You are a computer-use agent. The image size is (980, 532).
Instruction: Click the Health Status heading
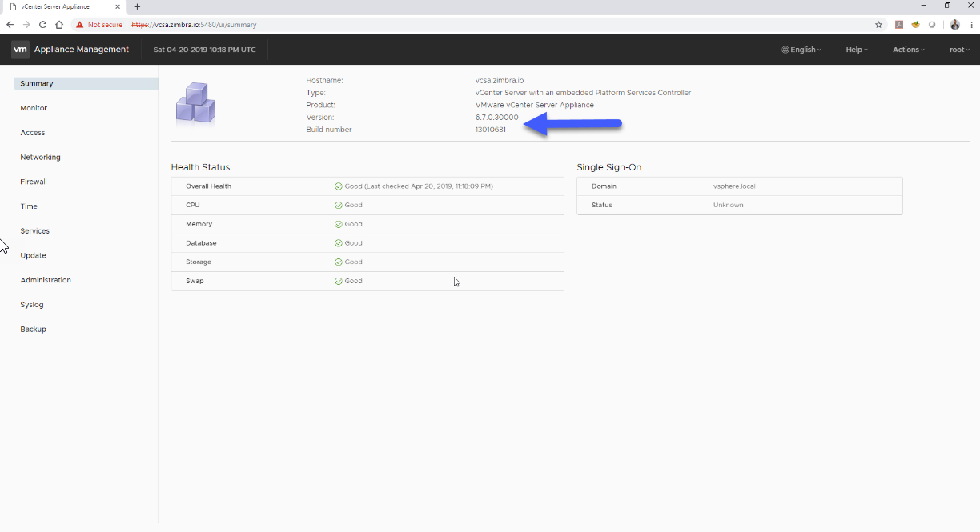click(200, 167)
